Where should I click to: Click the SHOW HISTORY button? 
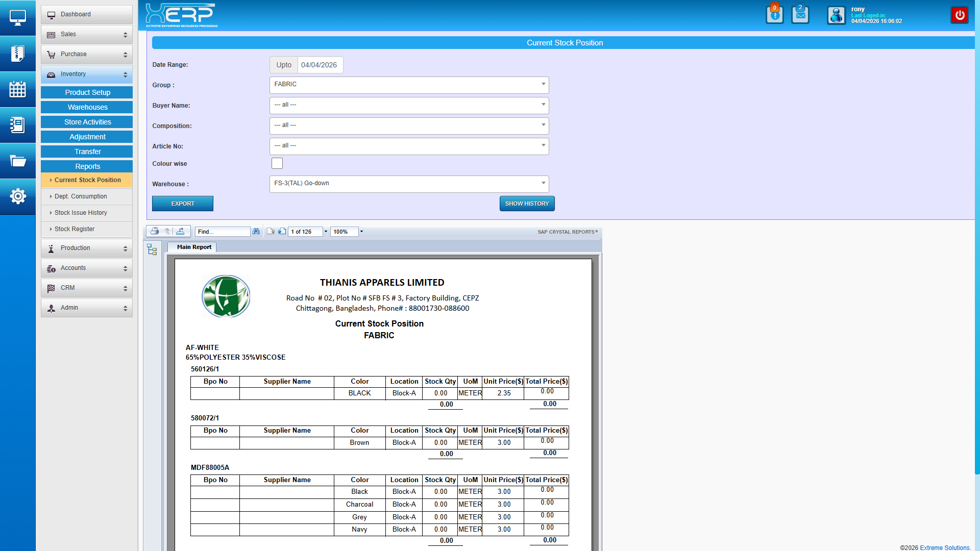click(x=527, y=204)
